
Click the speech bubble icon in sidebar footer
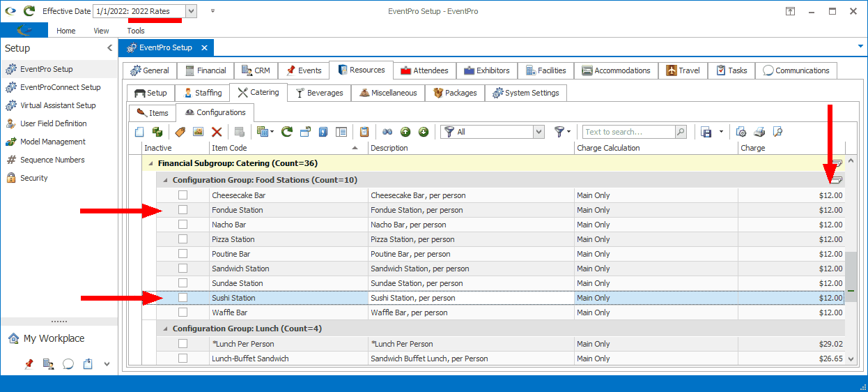tap(68, 363)
